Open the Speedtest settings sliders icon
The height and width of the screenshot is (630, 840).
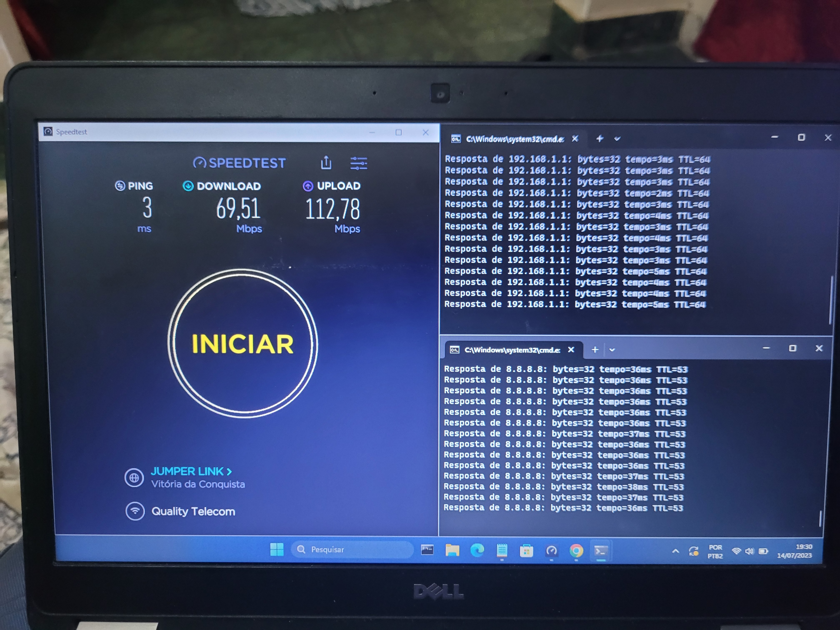(x=359, y=163)
